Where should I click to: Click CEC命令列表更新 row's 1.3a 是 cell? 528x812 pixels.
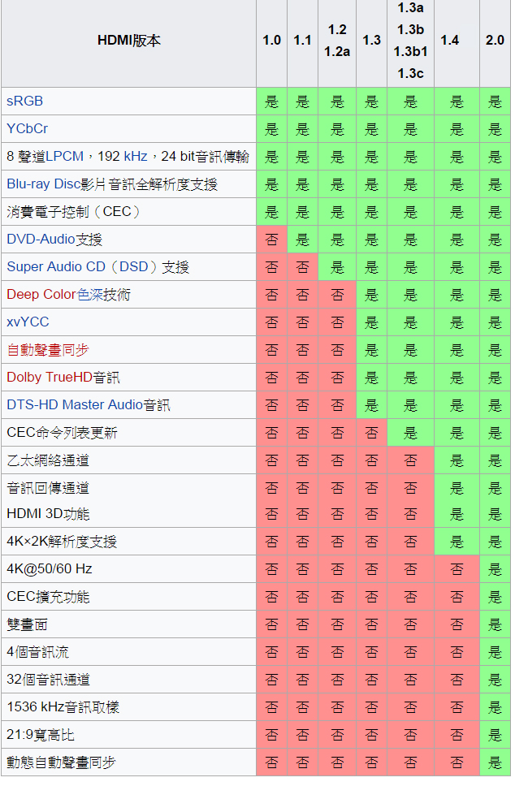point(411,433)
